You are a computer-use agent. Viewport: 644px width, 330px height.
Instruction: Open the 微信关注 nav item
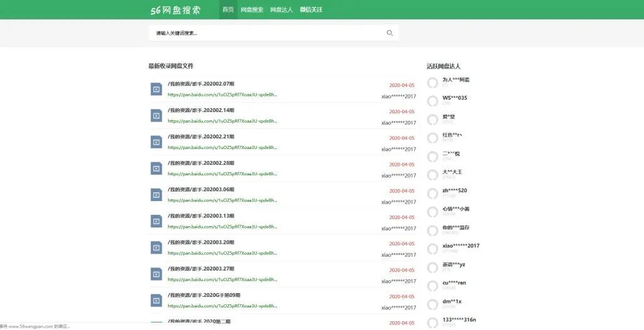click(x=311, y=9)
